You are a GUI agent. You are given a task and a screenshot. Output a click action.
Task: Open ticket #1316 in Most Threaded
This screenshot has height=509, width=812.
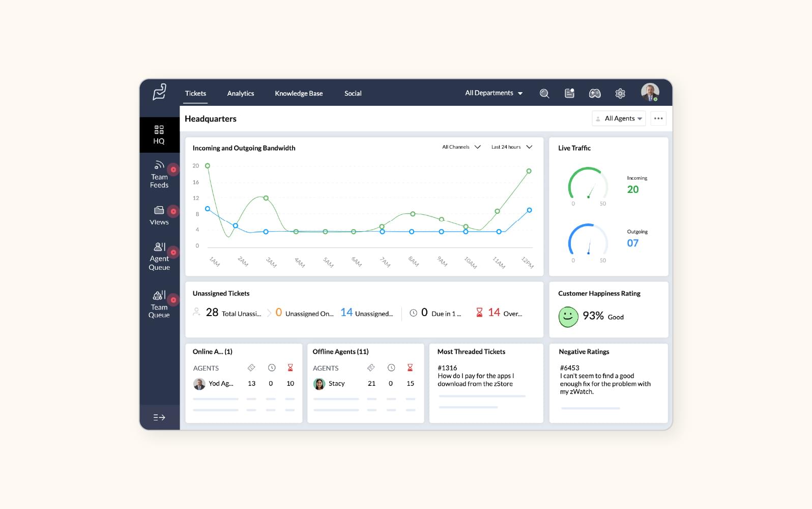[x=476, y=376]
